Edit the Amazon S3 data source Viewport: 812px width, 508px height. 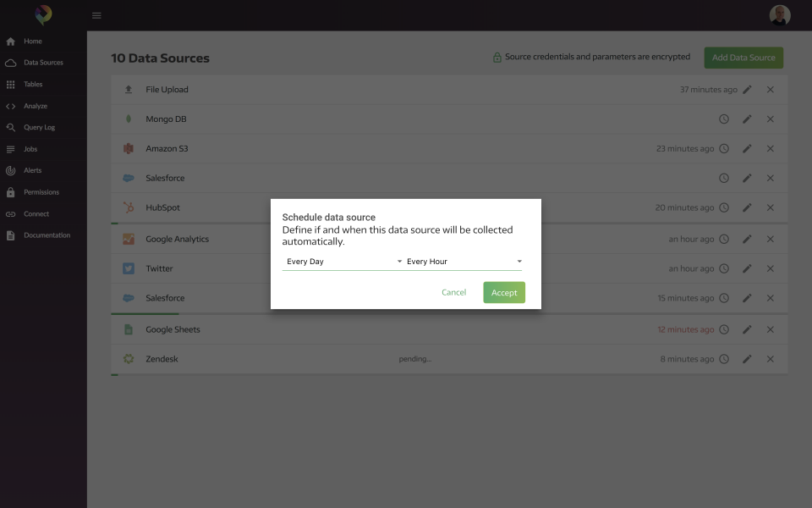click(x=747, y=149)
